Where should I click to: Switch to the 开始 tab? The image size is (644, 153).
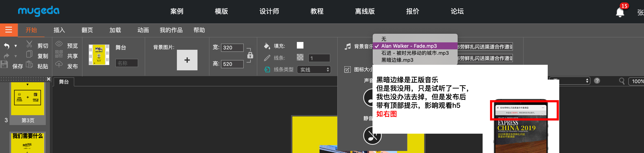tap(31, 30)
